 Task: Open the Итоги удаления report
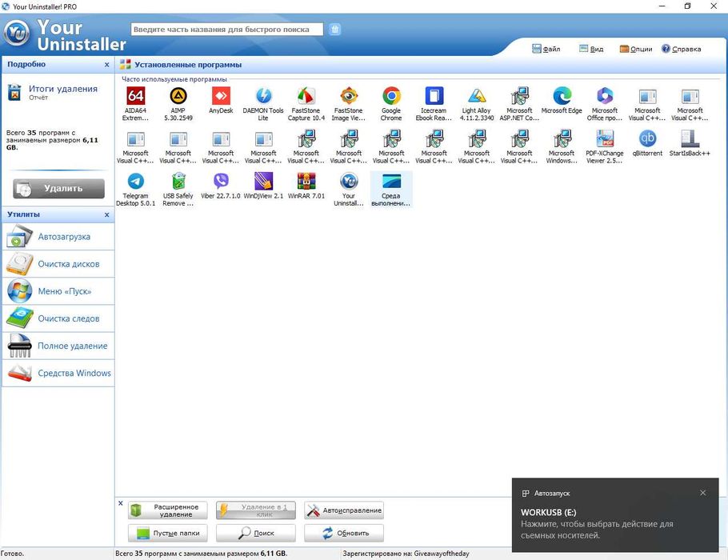[62, 89]
